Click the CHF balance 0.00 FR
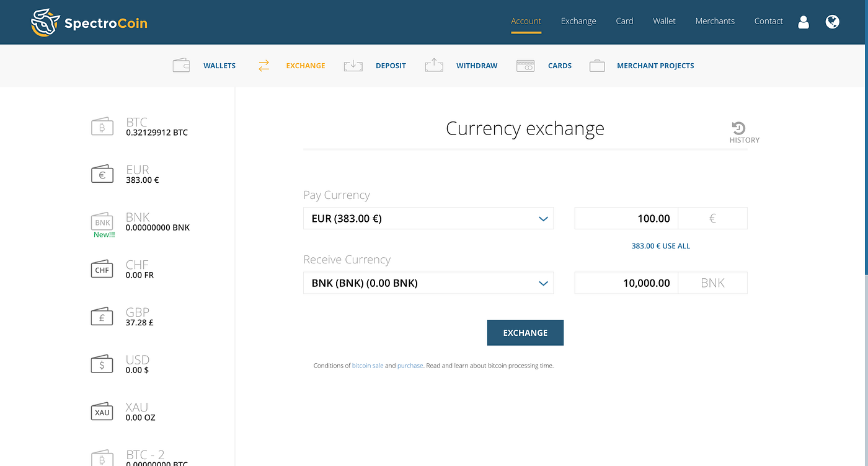Image resolution: width=868 pixels, height=466 pixels. 139,275
